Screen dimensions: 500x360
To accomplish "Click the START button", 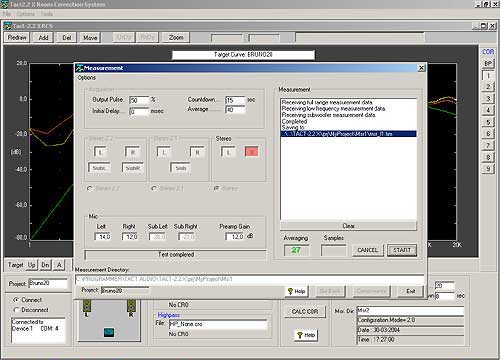I will [402, 250].
